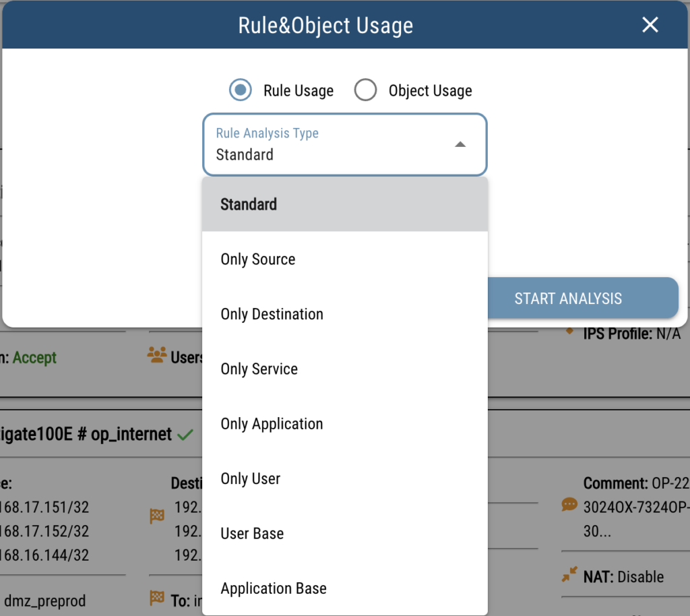Click the Destination flag icon
Viewport: 690px width, 616px height.
tap(157, 516)
